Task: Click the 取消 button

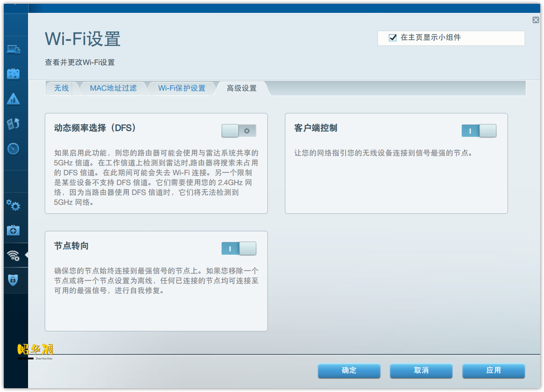Action: 421,370
